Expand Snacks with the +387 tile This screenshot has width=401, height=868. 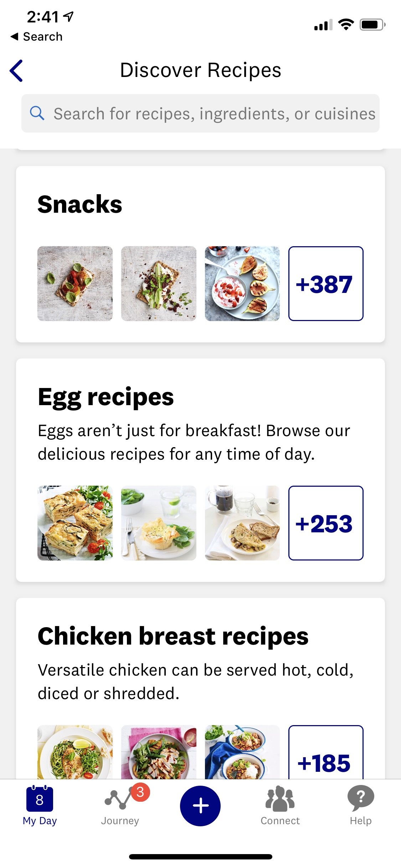[x=326, y=284]
